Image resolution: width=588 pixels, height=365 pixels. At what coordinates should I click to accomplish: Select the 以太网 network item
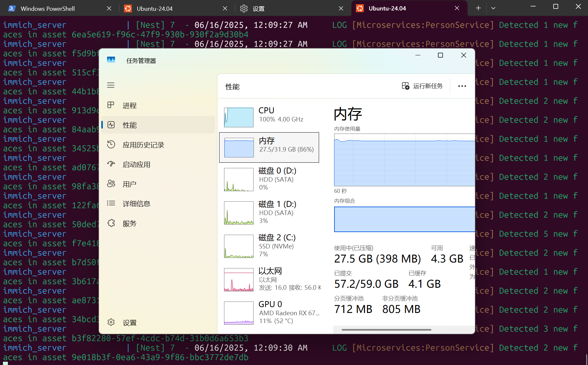pos(269,279)
